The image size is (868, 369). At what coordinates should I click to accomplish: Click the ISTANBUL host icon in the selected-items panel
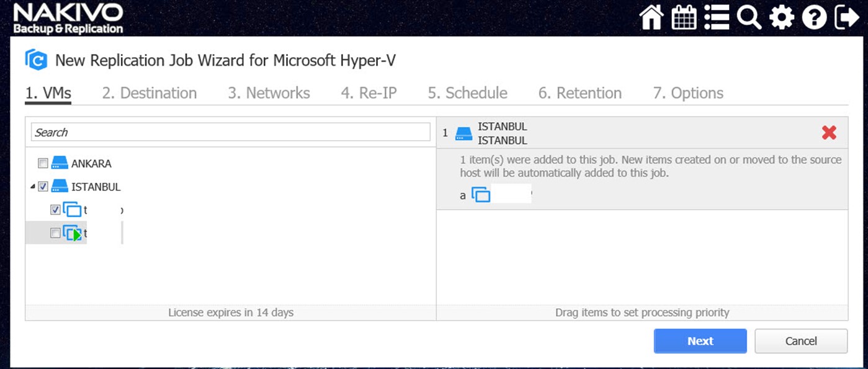[464, 133]
